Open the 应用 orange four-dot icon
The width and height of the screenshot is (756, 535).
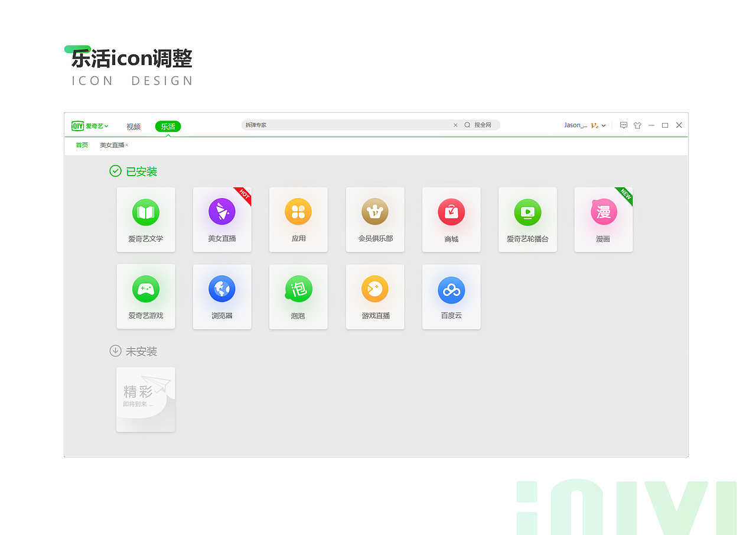(x=298, y=212)
